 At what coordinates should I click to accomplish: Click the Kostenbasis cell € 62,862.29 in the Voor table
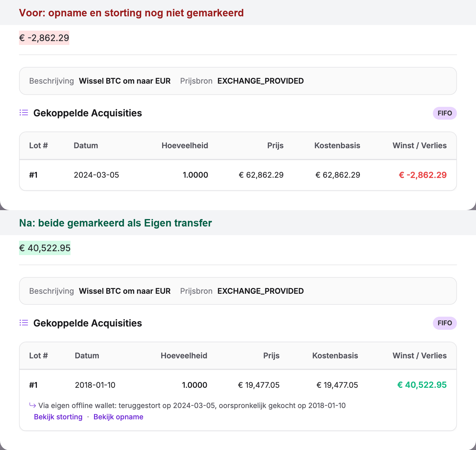coord(338,175)
